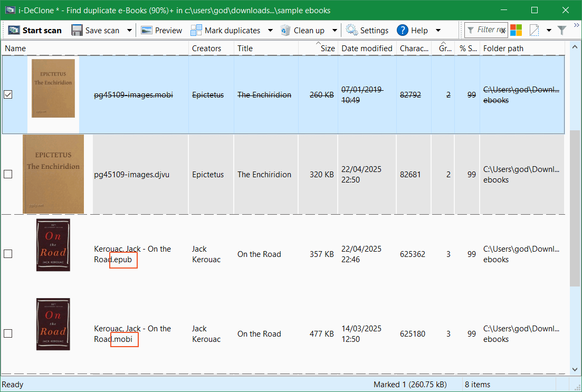Screen dimensions: 582x392
Task: Click the Marked 1 (260.75 kB) status text
Action: click(x=410, y=385)
